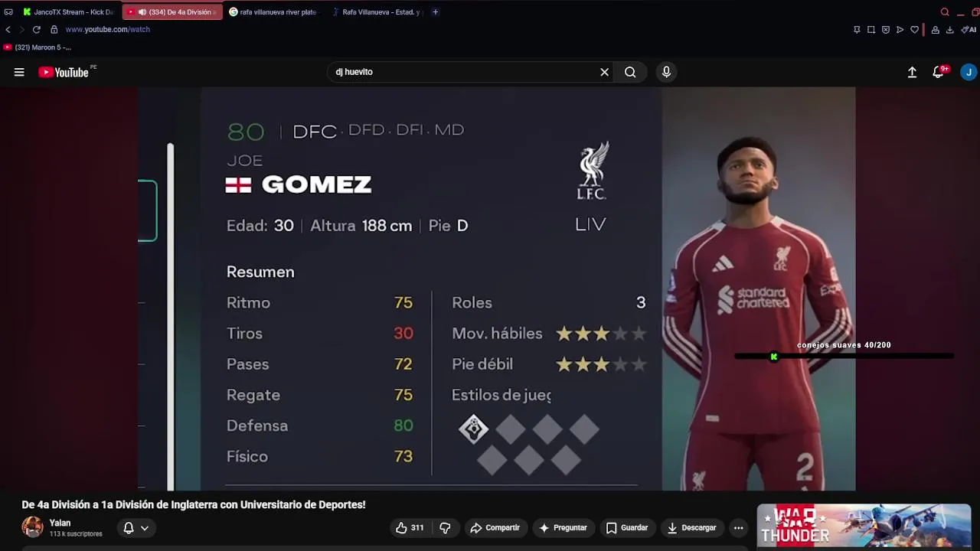980x551 pixels.
Task: Click the magnifier search button
Action: click(x=630, y=72)
